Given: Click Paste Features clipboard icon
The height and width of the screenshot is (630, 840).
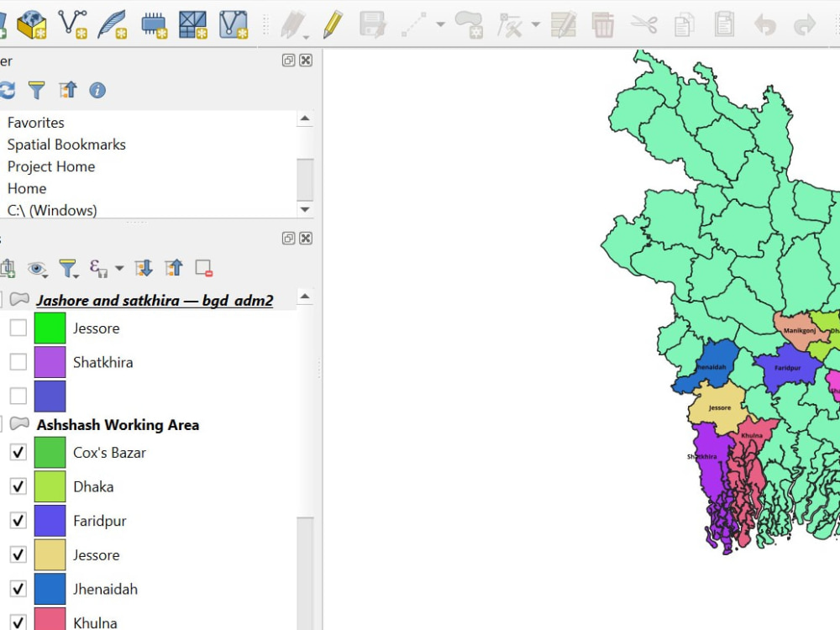Looking at the screenshot, I should click(724, 24).
